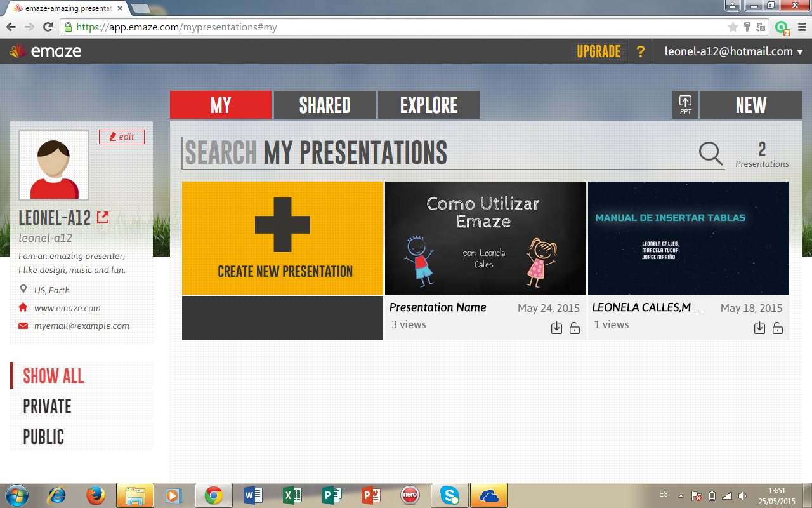Open Excel from the taskbar
The width and height of the screenshot is (812, 508).
point(292,495)
